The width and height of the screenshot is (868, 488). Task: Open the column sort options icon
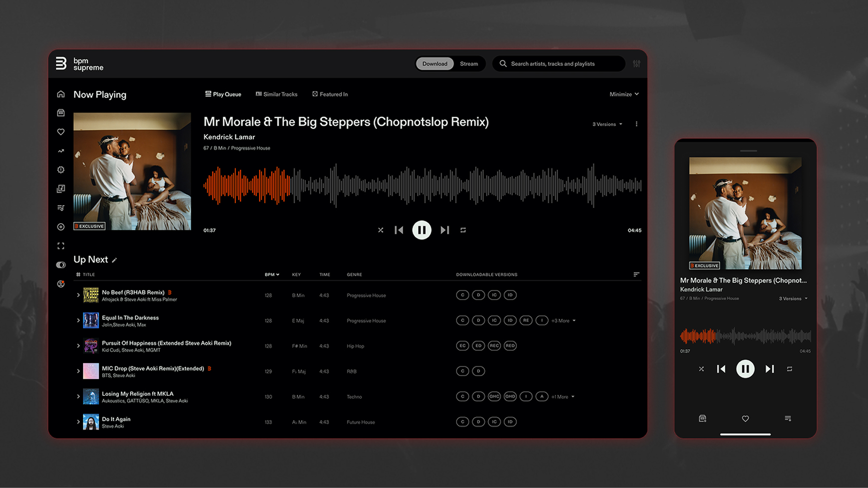(636, 274)
